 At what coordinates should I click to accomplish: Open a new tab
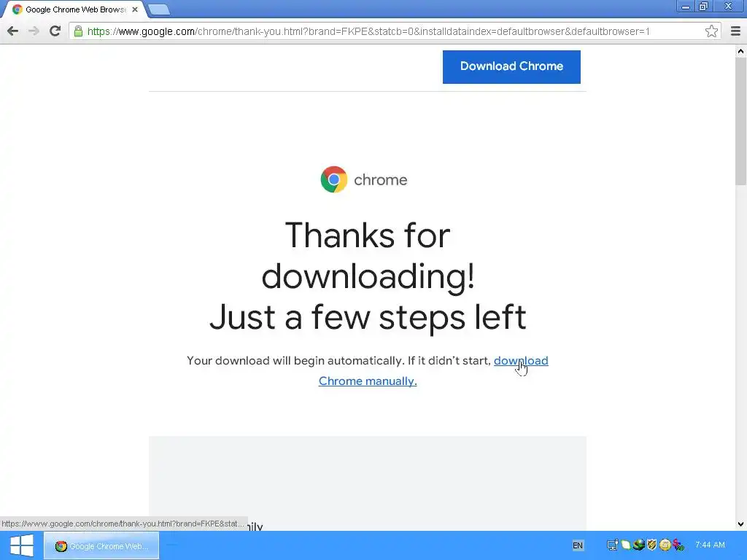pos(158,9)
